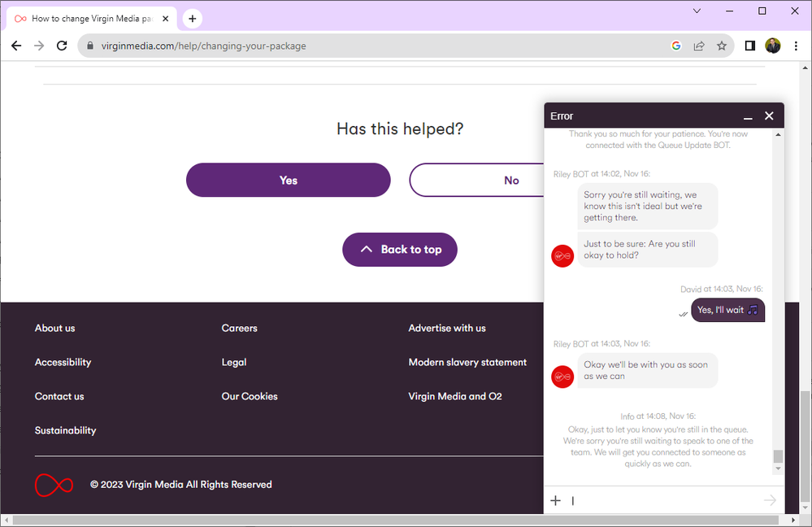The width and height of the screenshot is (812, 527).
Task: Open Sustainability footer link
Action: 65,430
